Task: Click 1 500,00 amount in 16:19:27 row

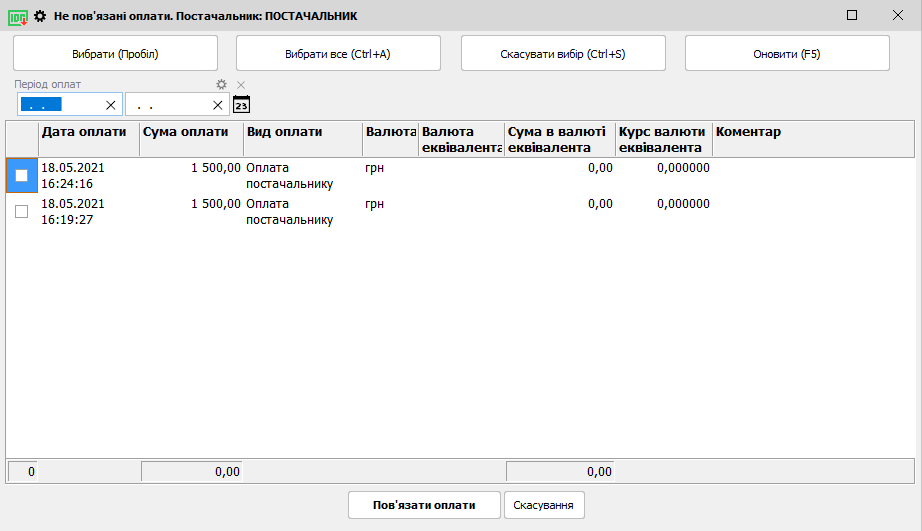Action: click(x=215, y=203)
